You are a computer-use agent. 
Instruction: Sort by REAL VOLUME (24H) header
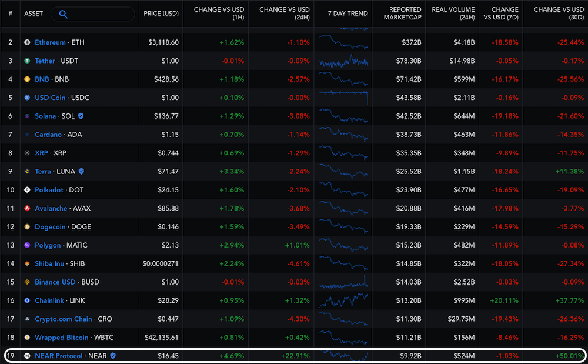click(x=453, y=14)
